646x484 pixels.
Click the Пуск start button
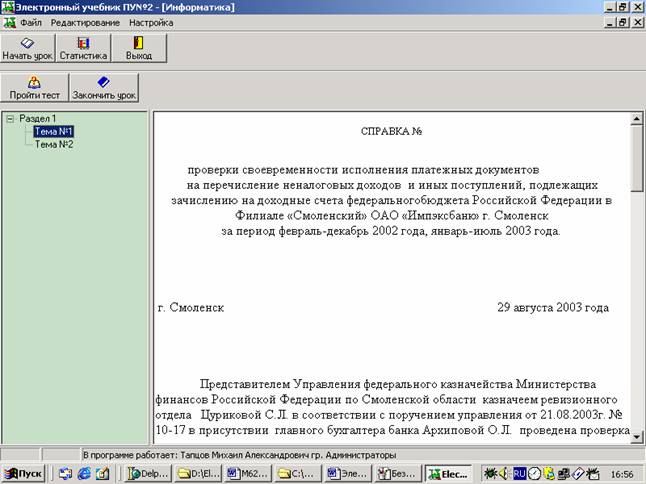tap(24, 473)
